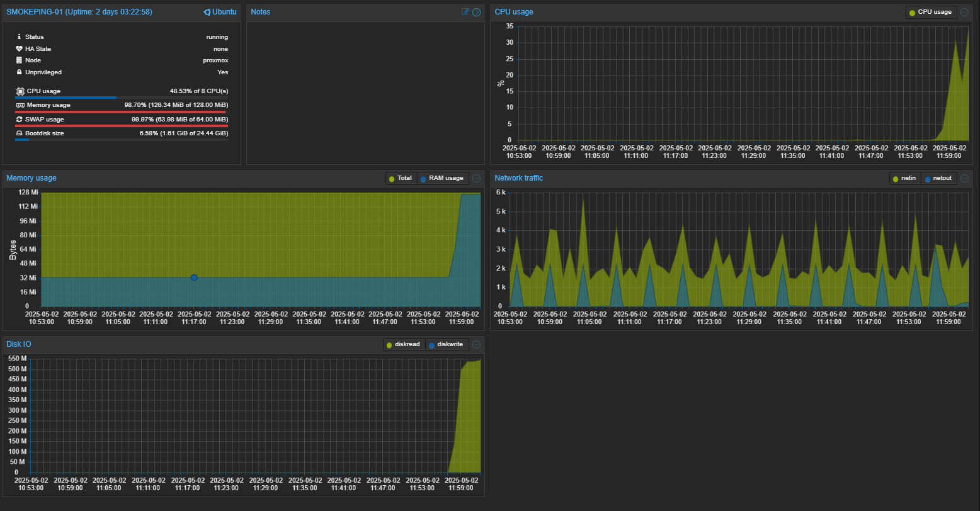Click the SMOKEPING-01 uptime panel title

[79, 12]
